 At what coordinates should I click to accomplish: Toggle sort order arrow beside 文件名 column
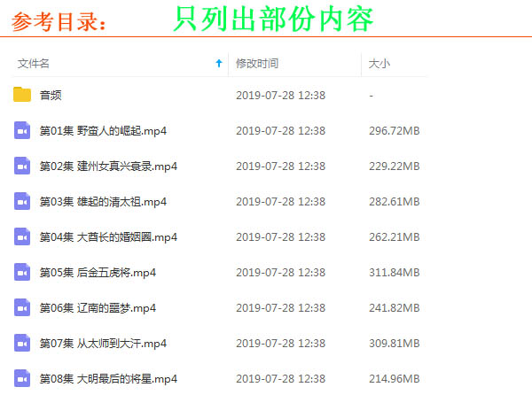[x=219, y=64]
